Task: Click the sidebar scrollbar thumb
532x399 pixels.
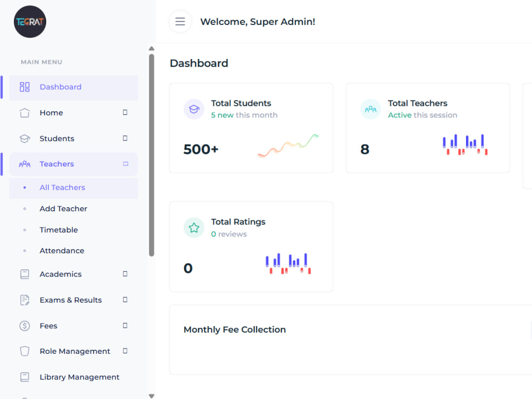Action: (151, 155)
